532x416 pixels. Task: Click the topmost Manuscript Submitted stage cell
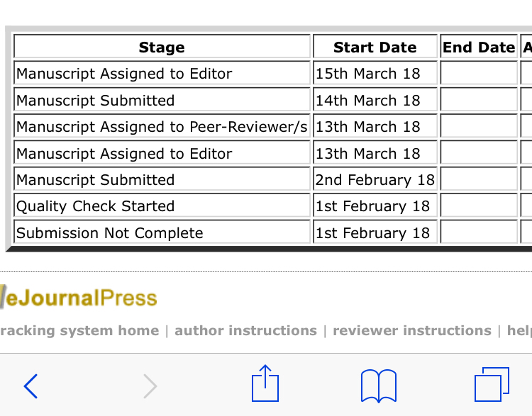tap(95, 101)
